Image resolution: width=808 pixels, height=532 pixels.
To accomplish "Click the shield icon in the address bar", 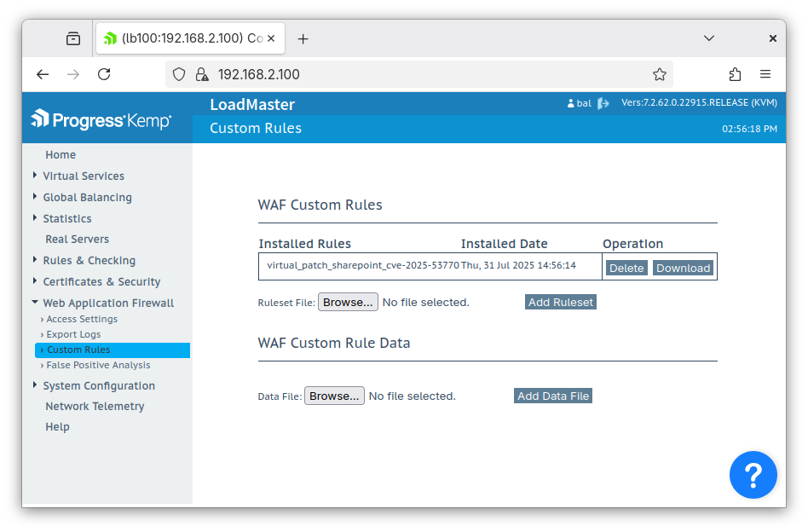I will click(180, 74).
